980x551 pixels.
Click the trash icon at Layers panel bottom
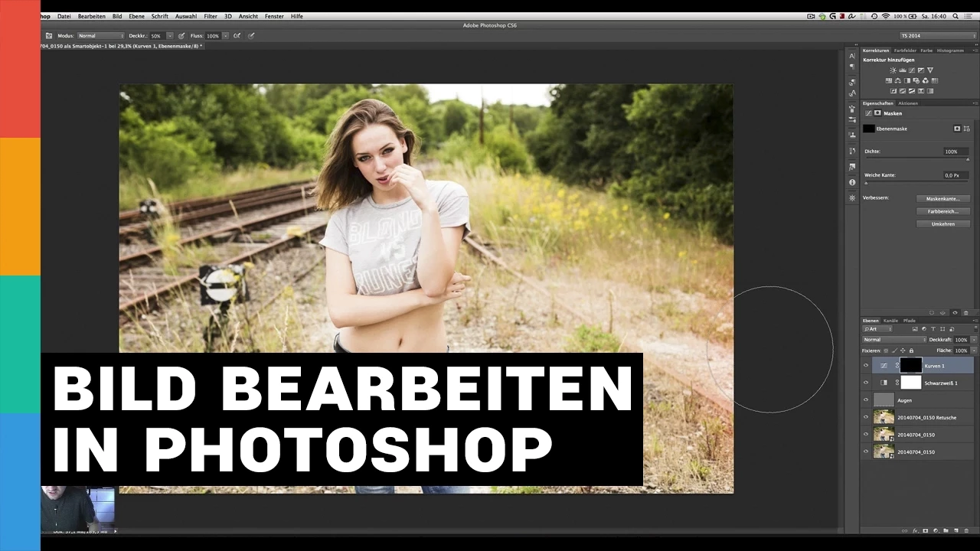click(x=966, y=530)
